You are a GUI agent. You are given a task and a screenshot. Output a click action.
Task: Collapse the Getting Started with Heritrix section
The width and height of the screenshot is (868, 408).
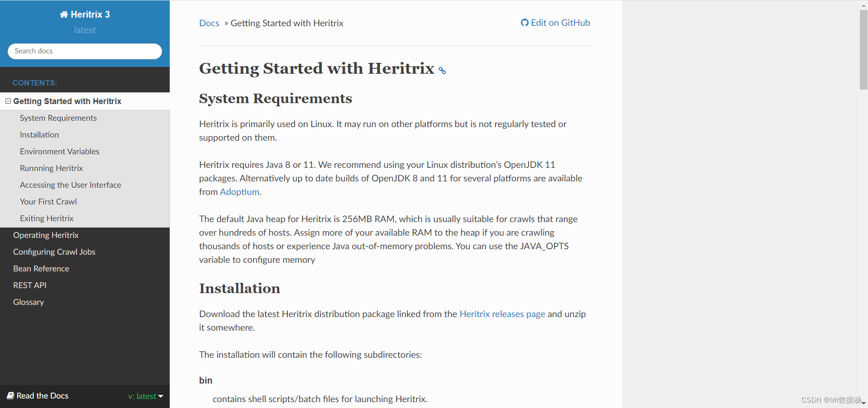[8, 101]
